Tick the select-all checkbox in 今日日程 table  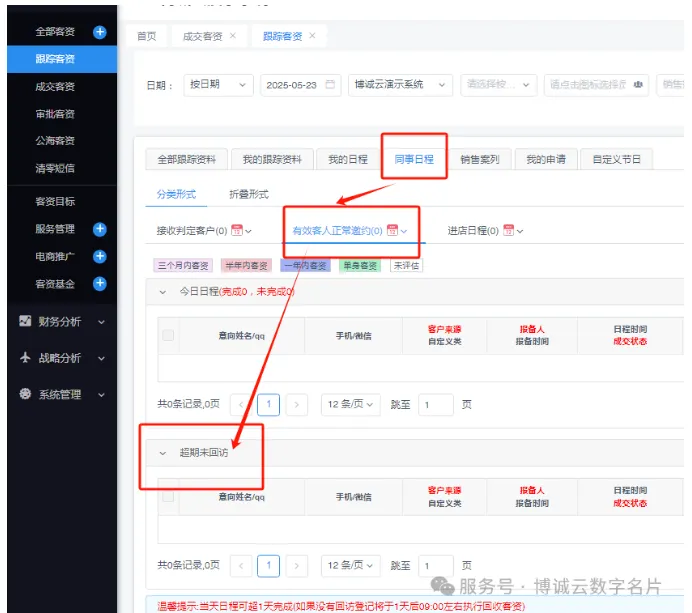tap(168, 335)
